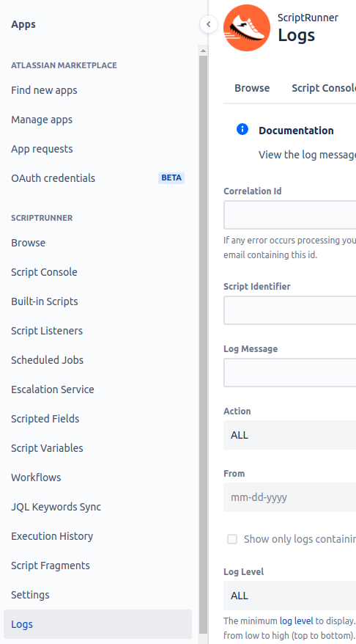Viewport: 356px width, 644px height.
Task: Open the Action dropdown showing ALL
Action: (x=289, y=435)
